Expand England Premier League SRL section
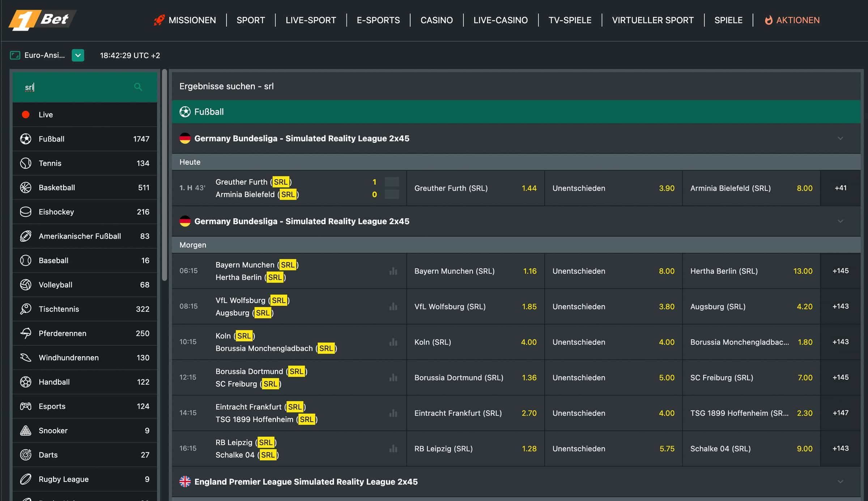 click(841, 482)
